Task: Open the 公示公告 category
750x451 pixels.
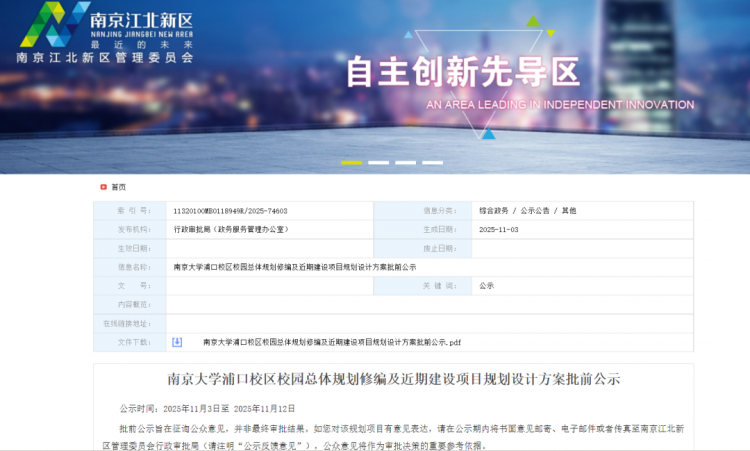Action: tap(537, 211)
